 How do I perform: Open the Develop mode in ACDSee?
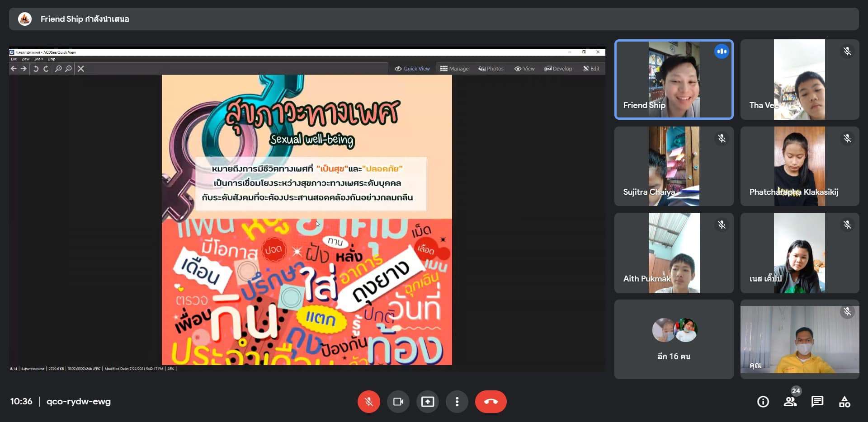coord(558,69)
